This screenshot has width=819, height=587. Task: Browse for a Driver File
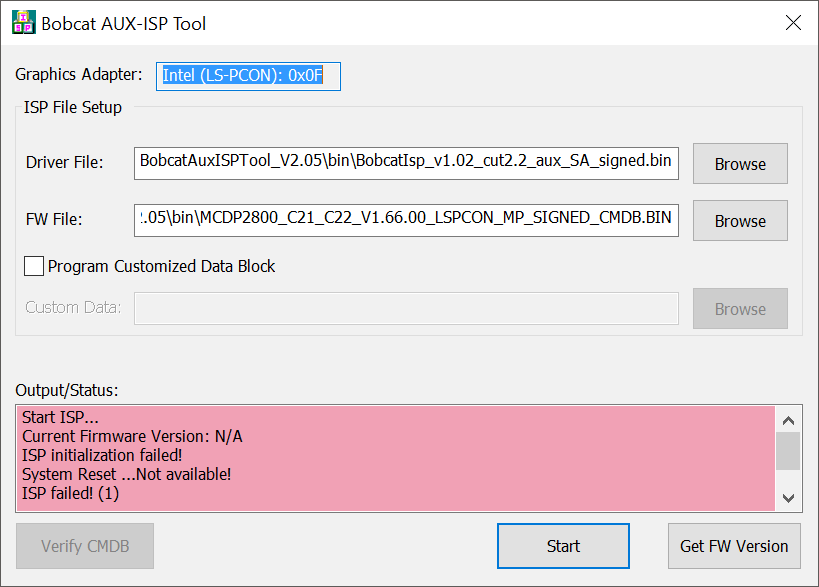click(740, 164)
